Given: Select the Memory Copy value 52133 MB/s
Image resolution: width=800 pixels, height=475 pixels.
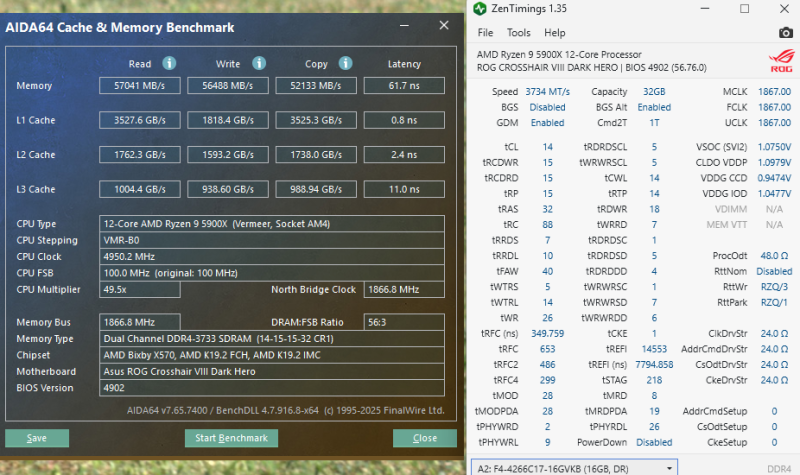Looking at the screenshot, I should [x=316, y=86].
